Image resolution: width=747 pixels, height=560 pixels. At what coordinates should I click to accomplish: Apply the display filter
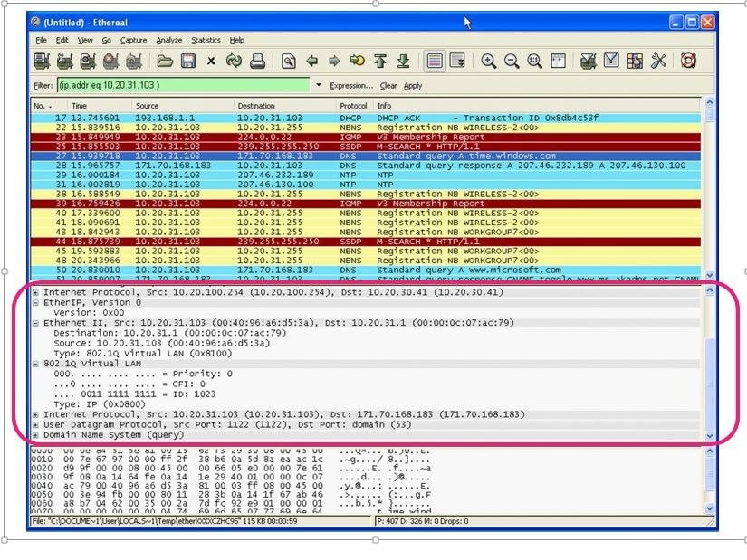coord(413,86)
